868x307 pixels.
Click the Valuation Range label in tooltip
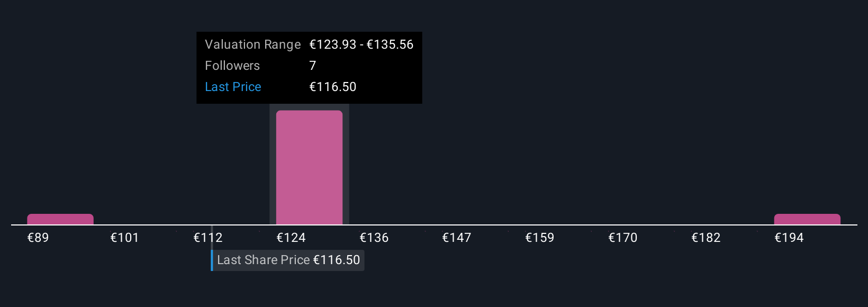coord(252,44)
